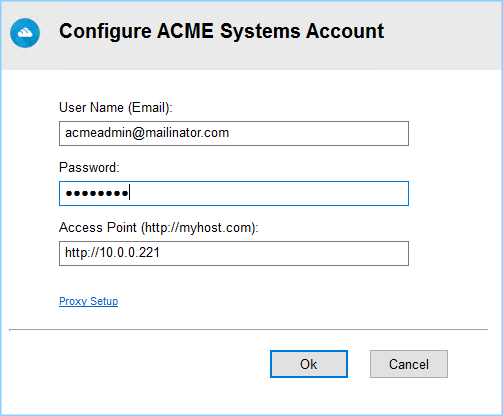Click the "Password:" label

point(89,167)
